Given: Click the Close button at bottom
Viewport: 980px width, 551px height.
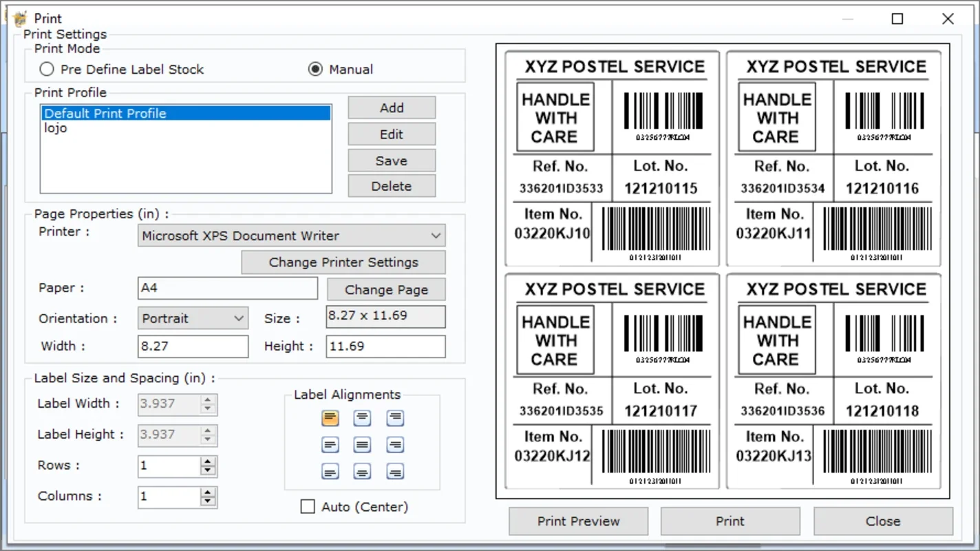Looking at the screenshot, I should [883, 521].
